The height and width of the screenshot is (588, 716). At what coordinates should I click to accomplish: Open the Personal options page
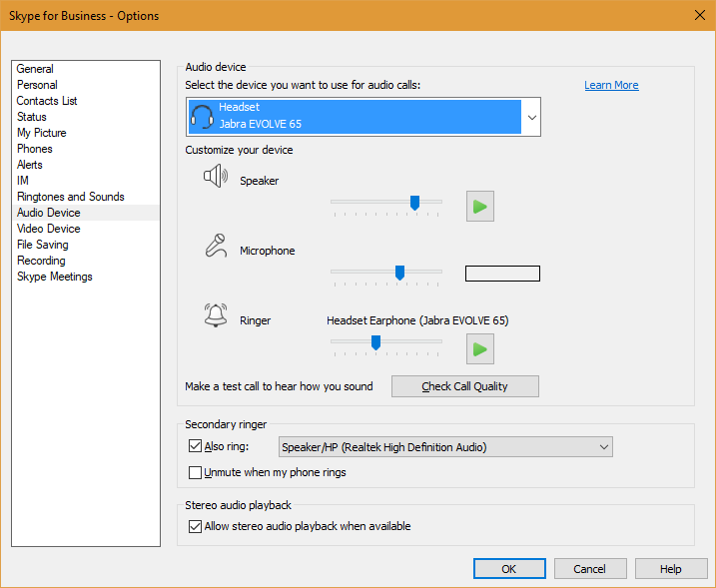point(86,85)
